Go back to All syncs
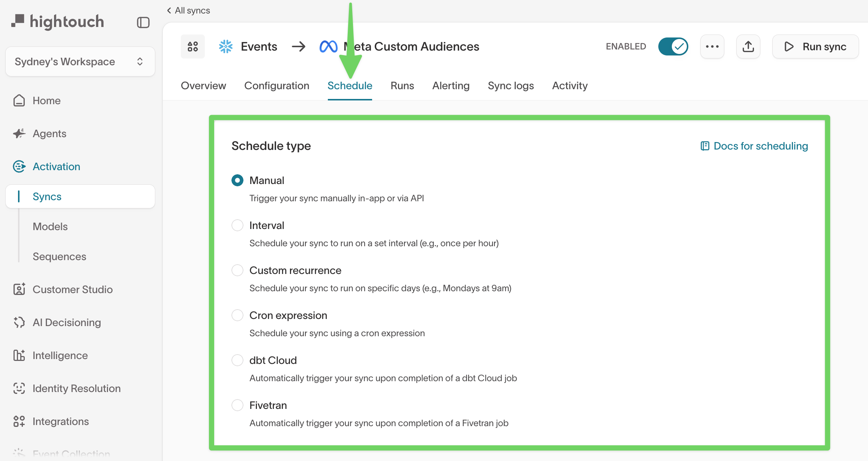 tap(188, 10)
